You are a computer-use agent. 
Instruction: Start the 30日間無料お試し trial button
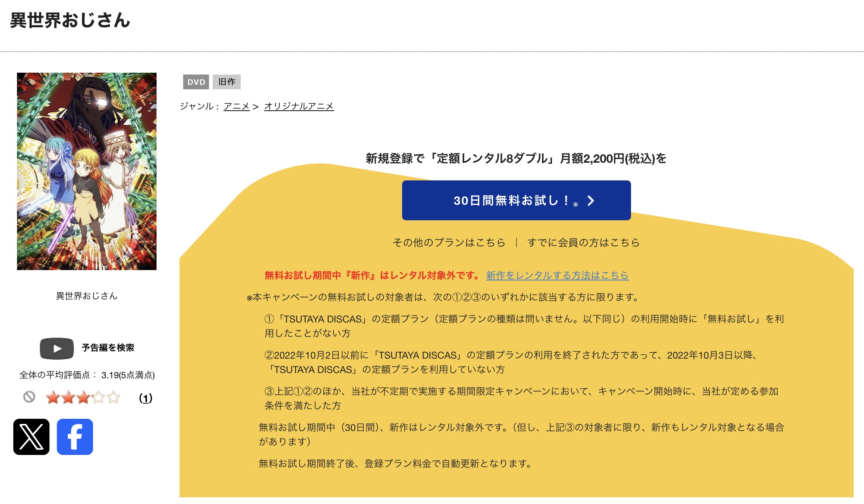516,200
